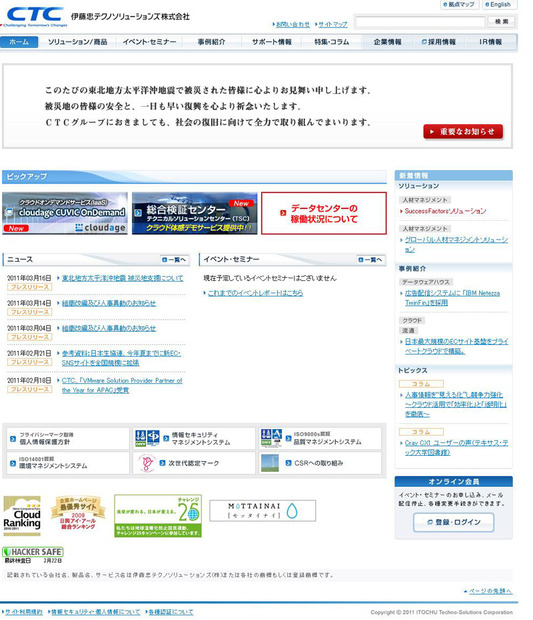Open the news 一覧へ list link
The image size is (533, 620).
pyautogui.click(x=174, y=260)
